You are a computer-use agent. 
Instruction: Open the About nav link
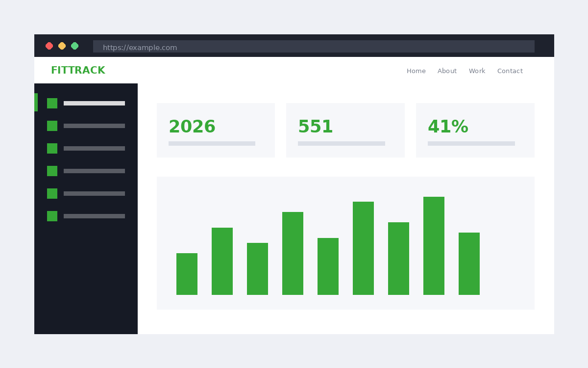[x=447, y=71]
